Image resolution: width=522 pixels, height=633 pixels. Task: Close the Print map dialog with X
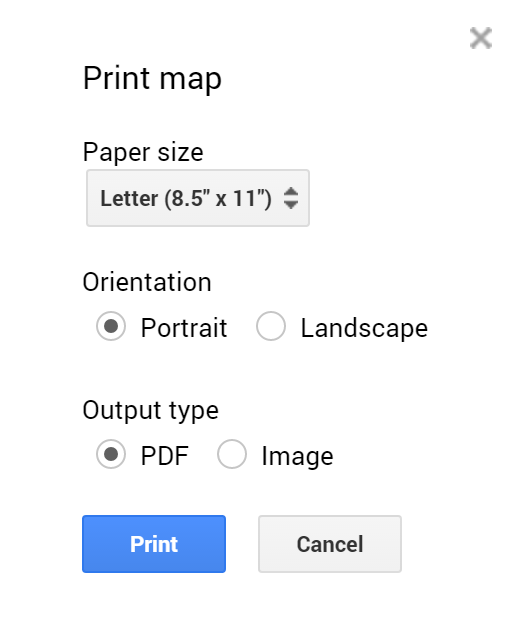pyautogui.click(x=480, y=38)
